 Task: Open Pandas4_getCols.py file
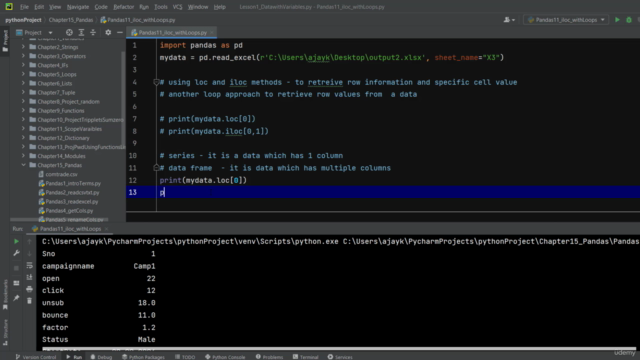pos(69,211)
